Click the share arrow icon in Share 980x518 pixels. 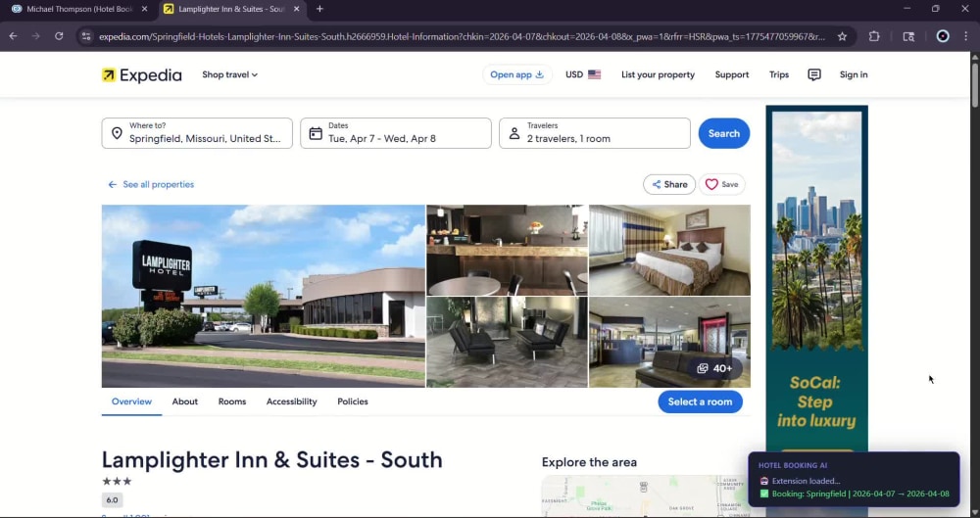pyautogui.click(x=657, y=184)
